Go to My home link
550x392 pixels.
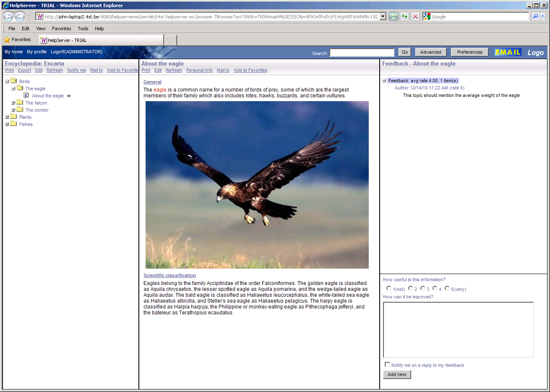point(13,52)
